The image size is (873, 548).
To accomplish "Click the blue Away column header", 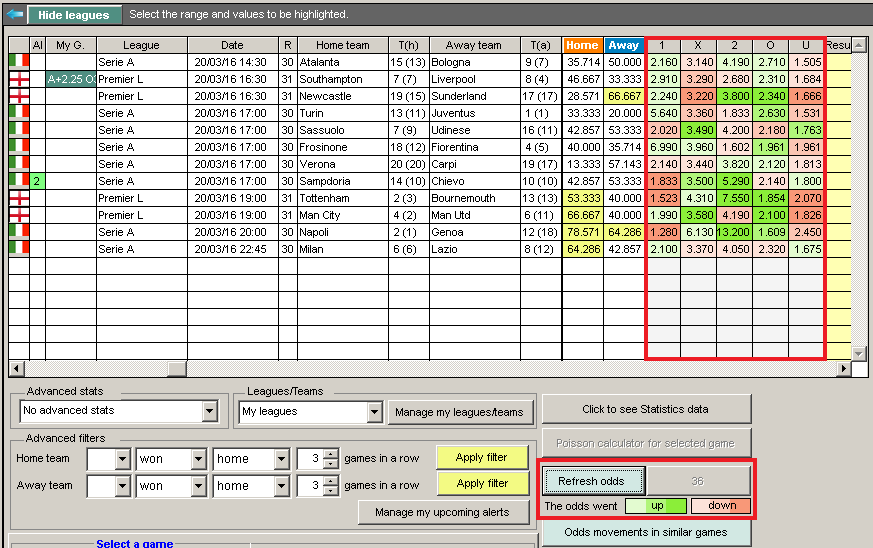I will click(x=624, y=45).
